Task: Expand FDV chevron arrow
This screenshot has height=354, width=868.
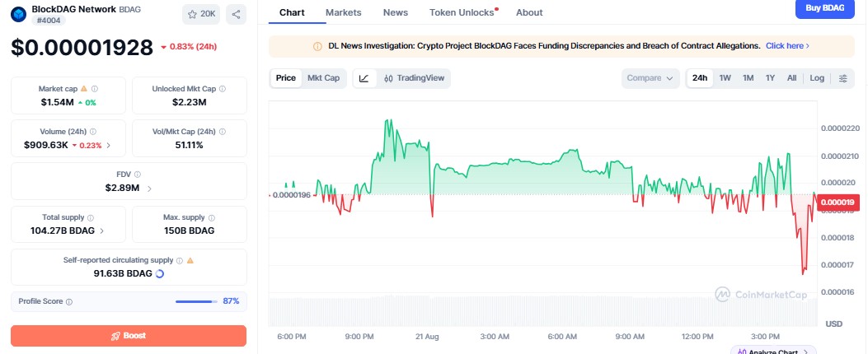Action: 149,189
